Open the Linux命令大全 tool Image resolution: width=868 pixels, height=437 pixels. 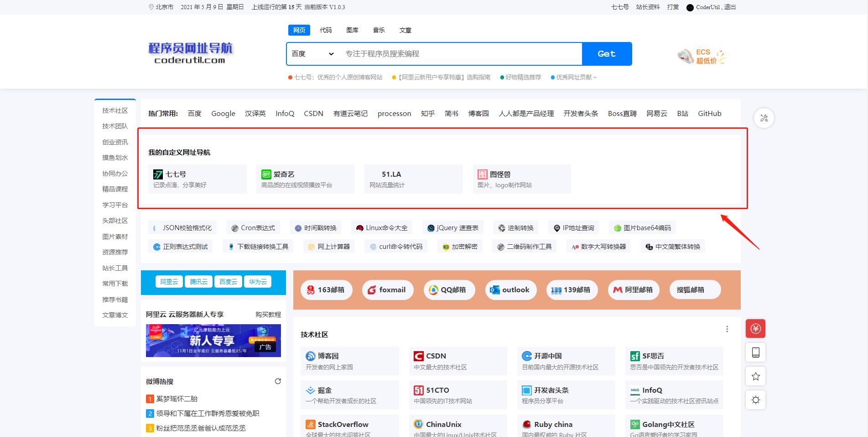(x=382, y=228)
